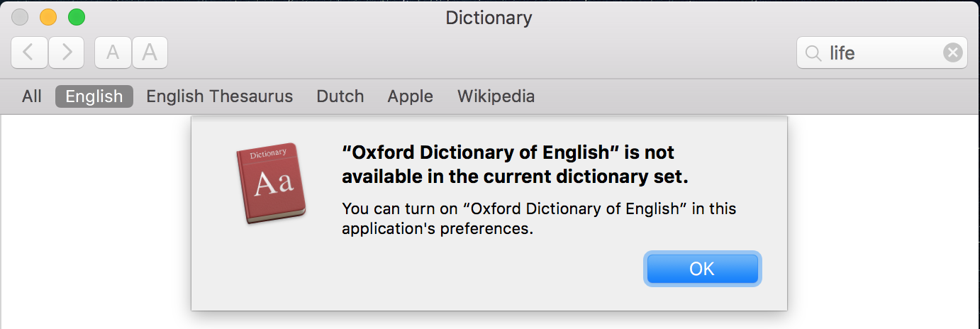Select the All dictionaries tab
Viewport: 980px width, 329px height.
32,96
